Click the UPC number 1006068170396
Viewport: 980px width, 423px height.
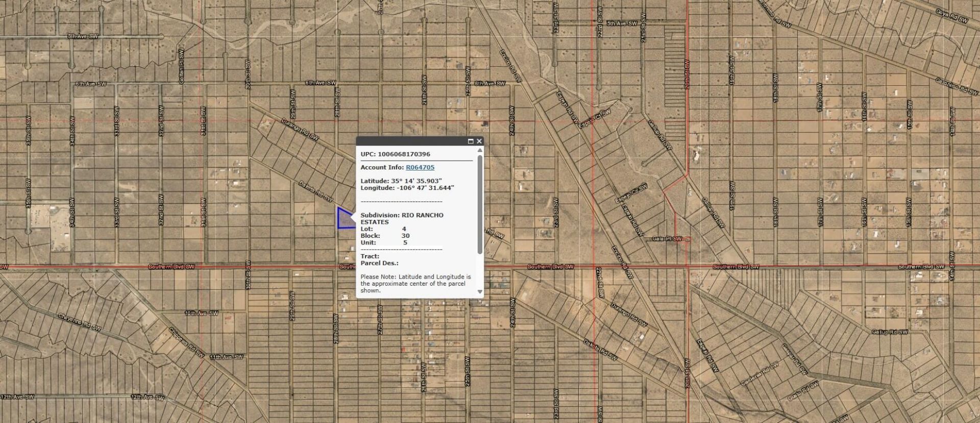point(404,154)
